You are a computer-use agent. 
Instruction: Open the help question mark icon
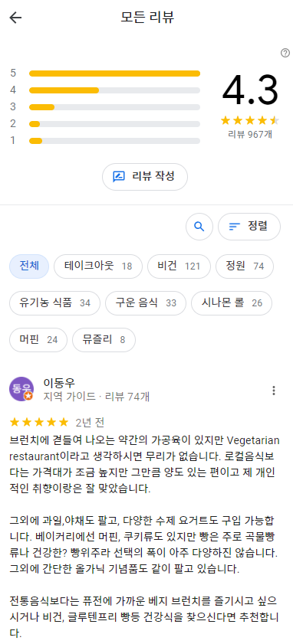pyautogui.click(x=285, y=53)
